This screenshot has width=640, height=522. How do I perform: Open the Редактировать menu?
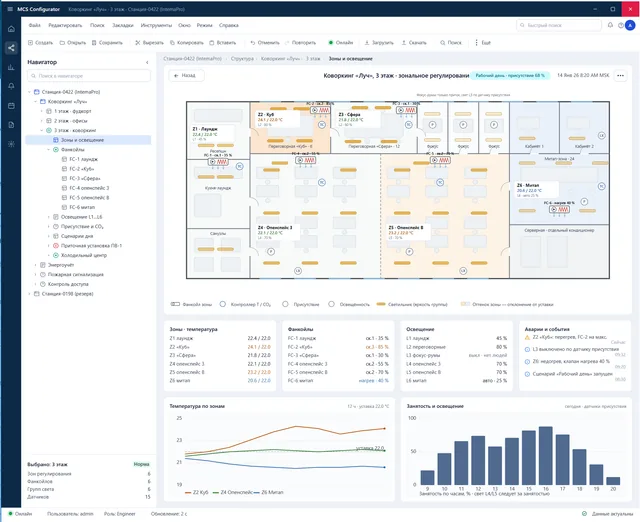click(65, 25)
